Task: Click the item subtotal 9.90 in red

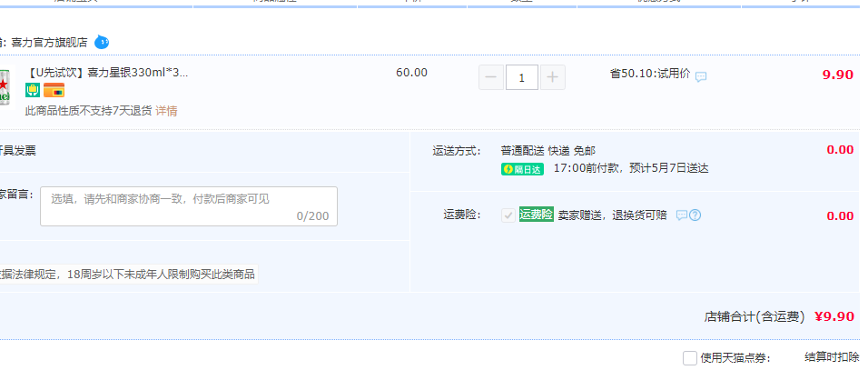Action: pos(838,75)
